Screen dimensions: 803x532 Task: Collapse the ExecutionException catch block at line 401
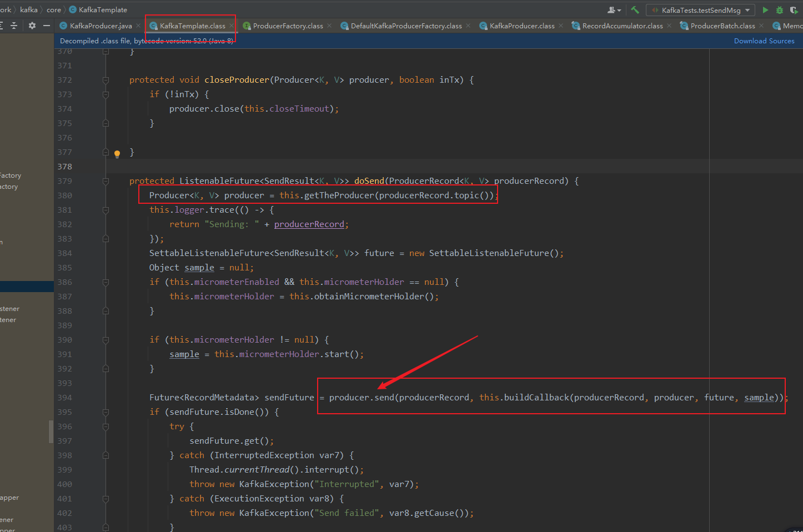click(106, 499)
